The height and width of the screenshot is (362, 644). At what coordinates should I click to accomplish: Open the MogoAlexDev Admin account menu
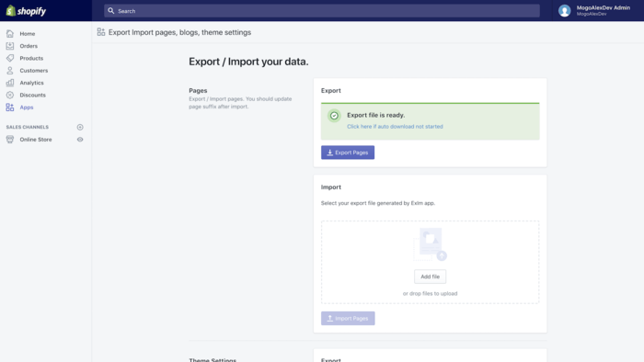point(594,11)
